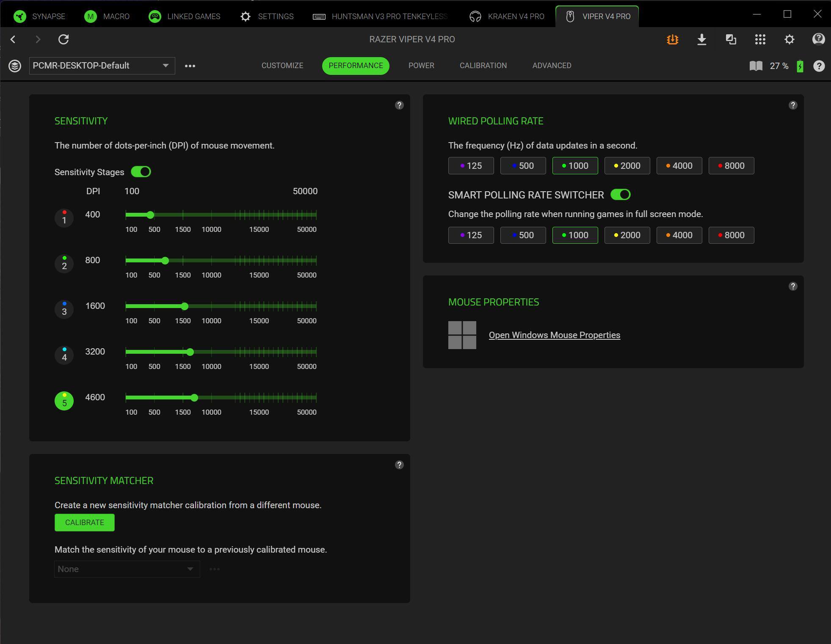Go to the Power section

421,66
